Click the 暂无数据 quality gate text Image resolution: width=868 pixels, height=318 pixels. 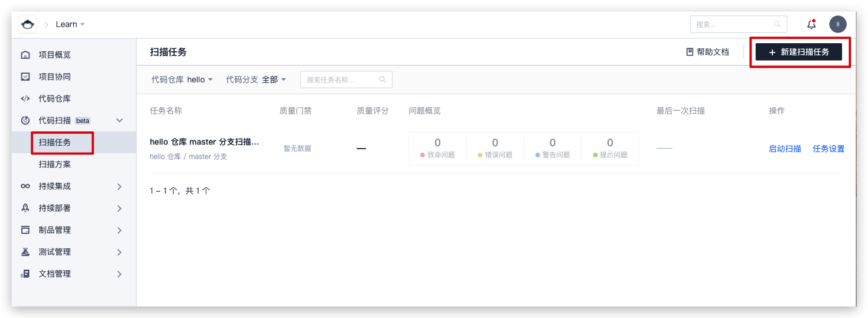pos(297,149)
